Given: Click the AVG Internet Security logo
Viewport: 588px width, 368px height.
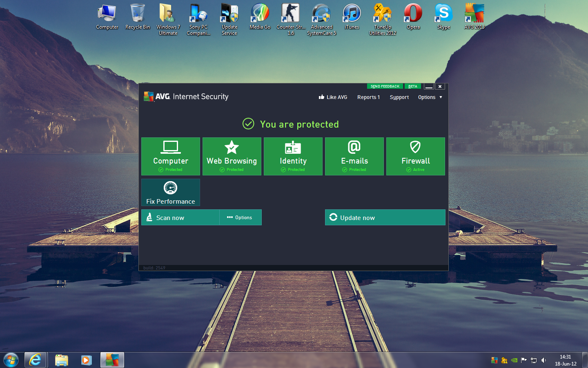Looking at the screenshot, I should (186, 96).
